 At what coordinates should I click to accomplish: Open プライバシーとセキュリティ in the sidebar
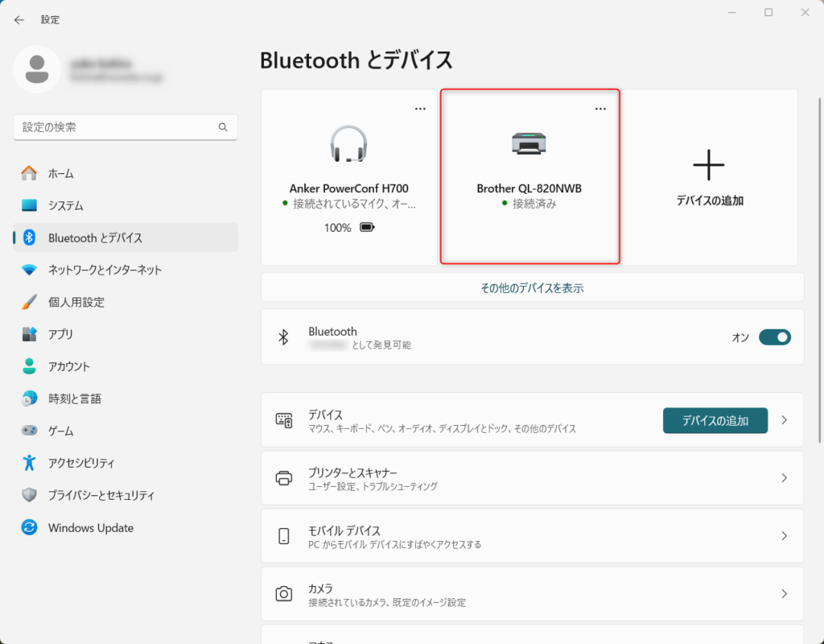[x=101, y=495]
